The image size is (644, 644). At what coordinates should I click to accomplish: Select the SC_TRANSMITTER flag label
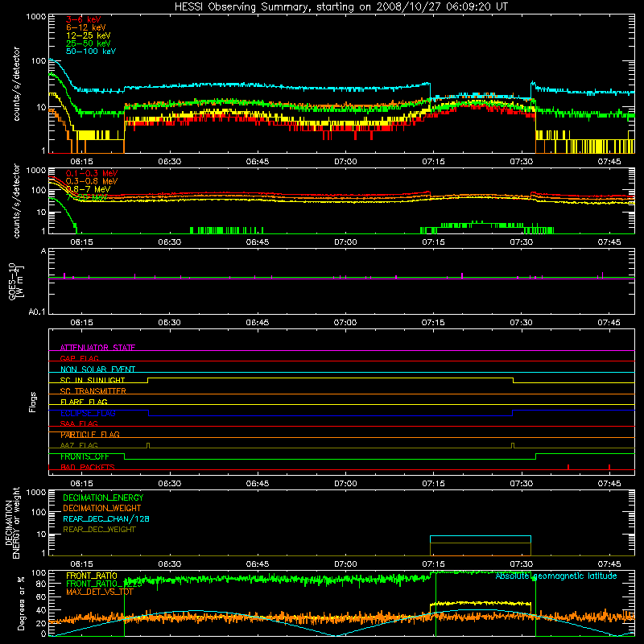(93, 391)
